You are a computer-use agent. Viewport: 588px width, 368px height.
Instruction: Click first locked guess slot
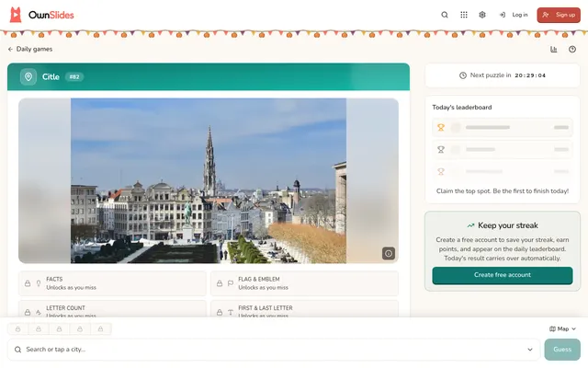pyautogui.click(x=17, y=329)
